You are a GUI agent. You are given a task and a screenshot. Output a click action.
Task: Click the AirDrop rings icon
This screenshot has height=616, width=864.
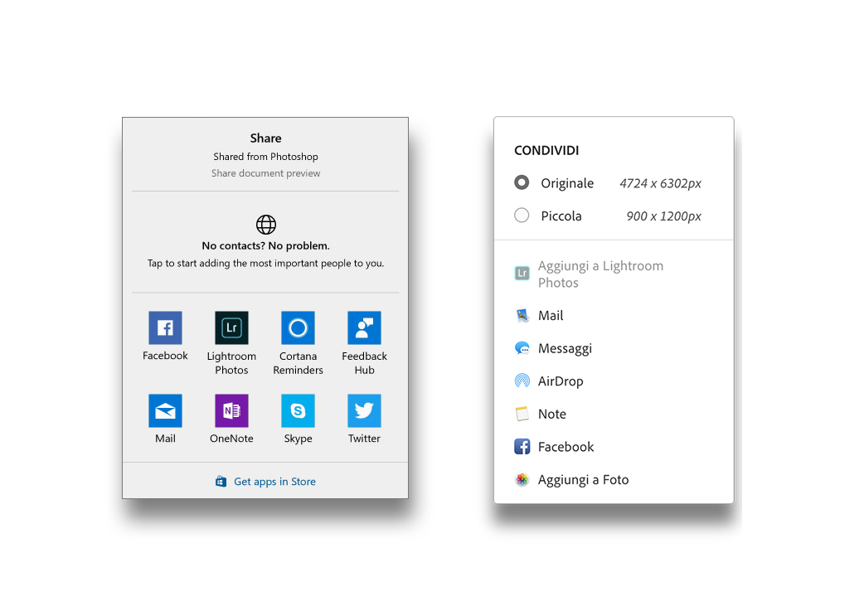point(522,381)
